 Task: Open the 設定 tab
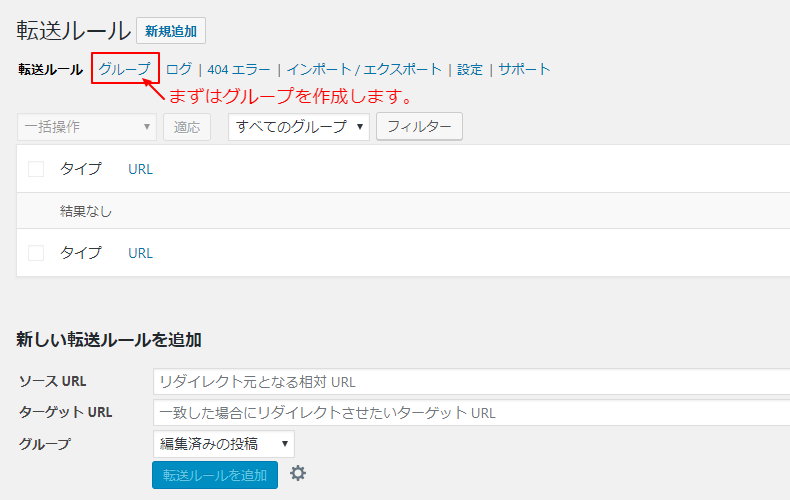[470, 70]
